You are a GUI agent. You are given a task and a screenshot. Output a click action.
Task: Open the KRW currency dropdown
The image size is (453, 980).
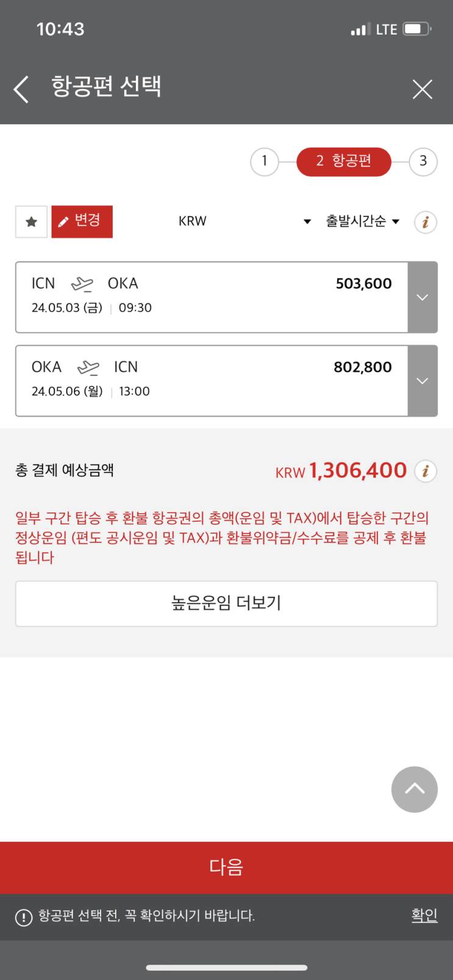(244, 221)
